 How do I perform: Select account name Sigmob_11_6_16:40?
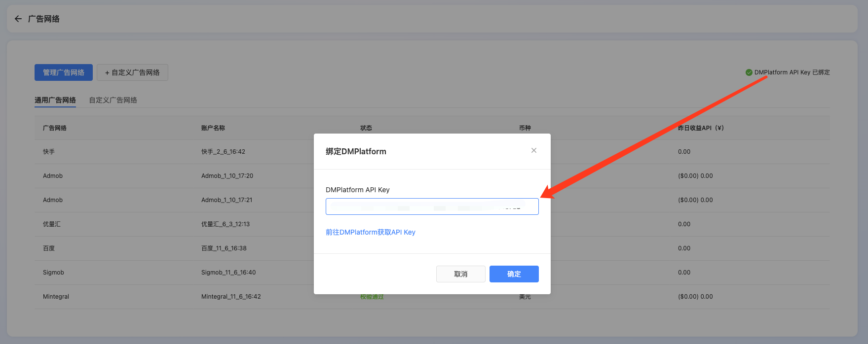point(228,273)
